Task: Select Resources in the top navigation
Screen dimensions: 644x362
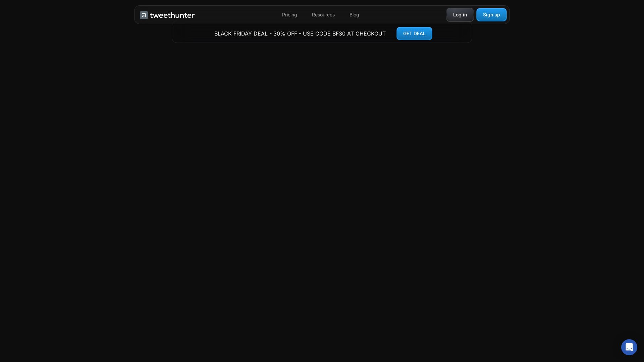Action: [x=323, y=15]
